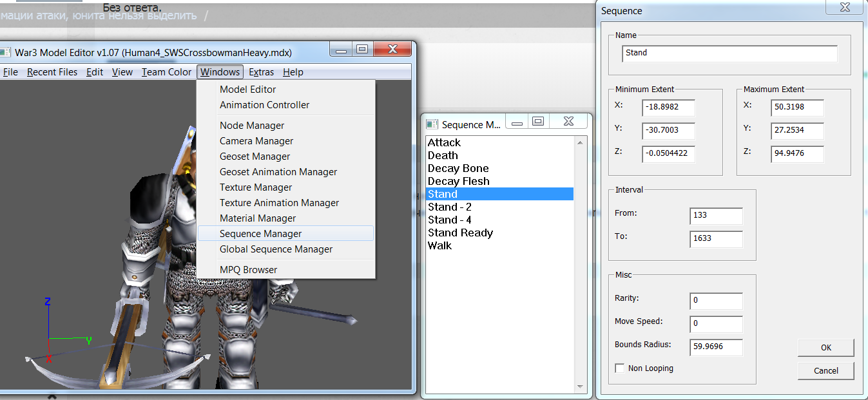
Task: Enable the Non Looping checkbox
Action: pyautogui.click(x=620, y=368)
